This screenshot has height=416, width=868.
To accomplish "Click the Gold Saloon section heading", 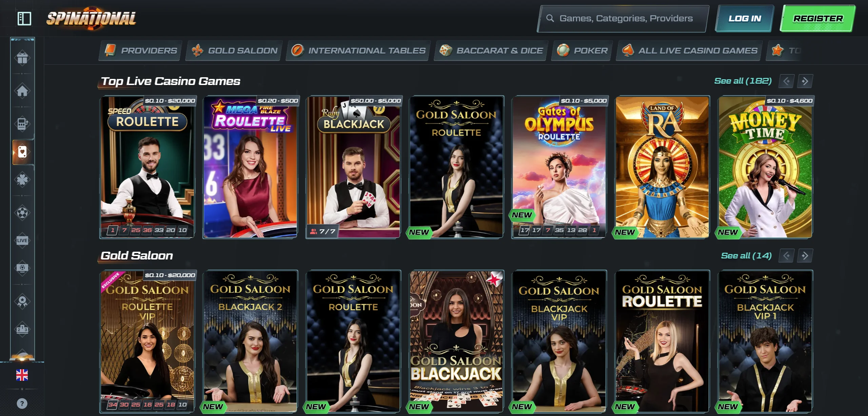I will click(137, 255).
